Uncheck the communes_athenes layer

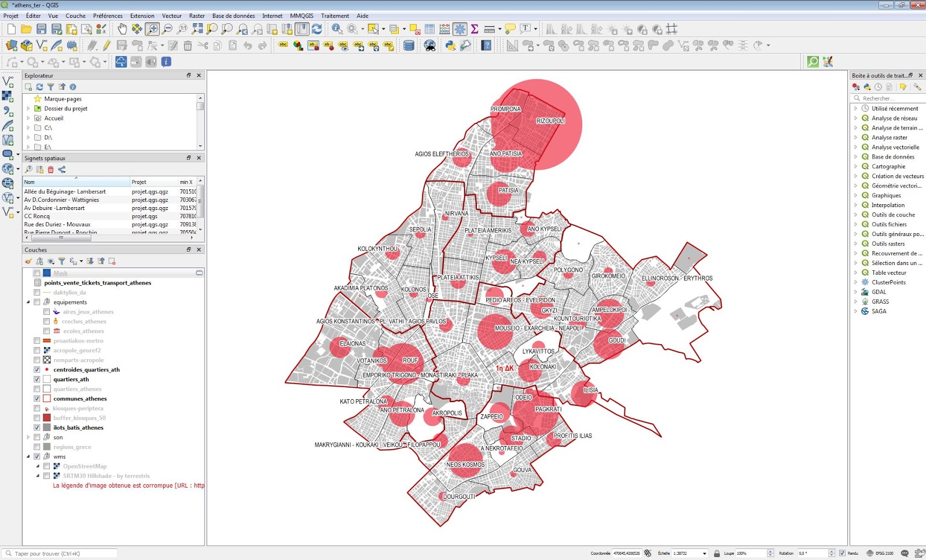(x=37, y=399)
